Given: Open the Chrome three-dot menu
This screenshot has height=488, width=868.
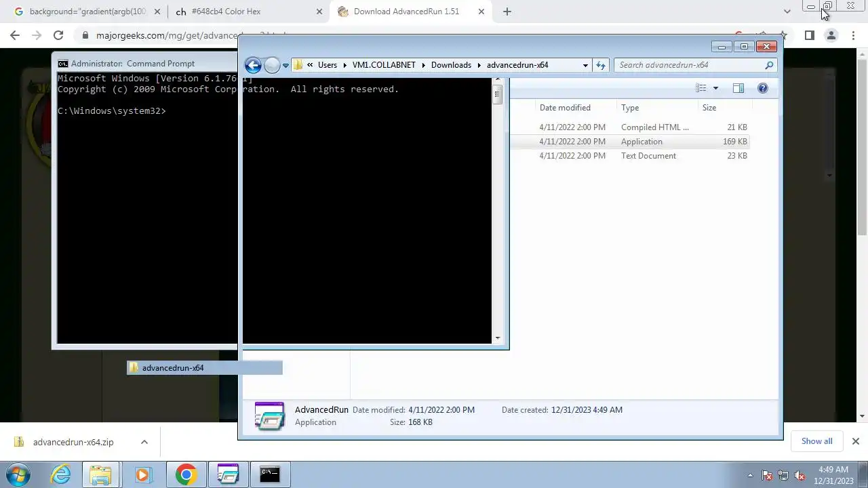Looking at the screenshot, I should click(852, 35).
